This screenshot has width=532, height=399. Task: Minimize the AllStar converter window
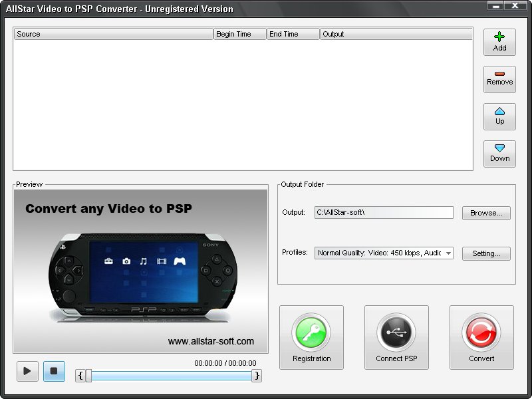tap(495, 5)
